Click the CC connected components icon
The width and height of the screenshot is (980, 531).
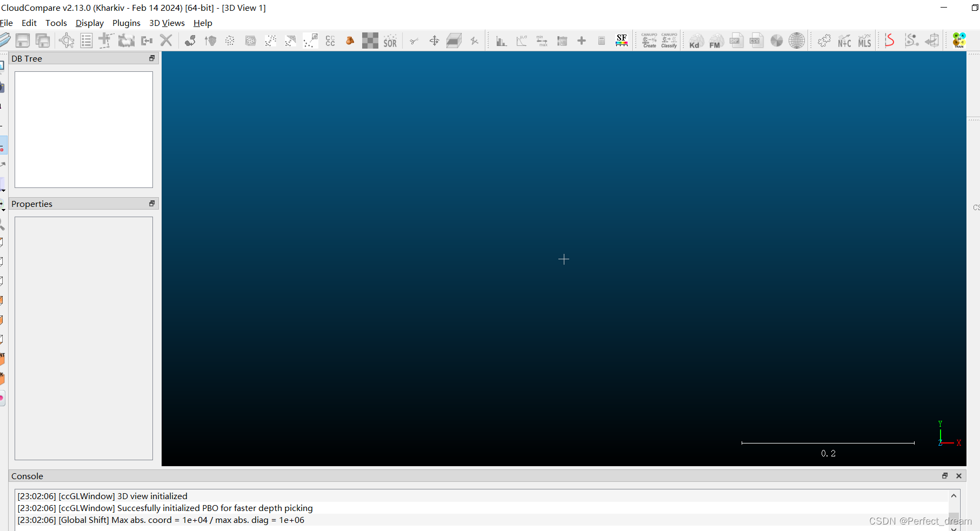(x=330, y=41)
